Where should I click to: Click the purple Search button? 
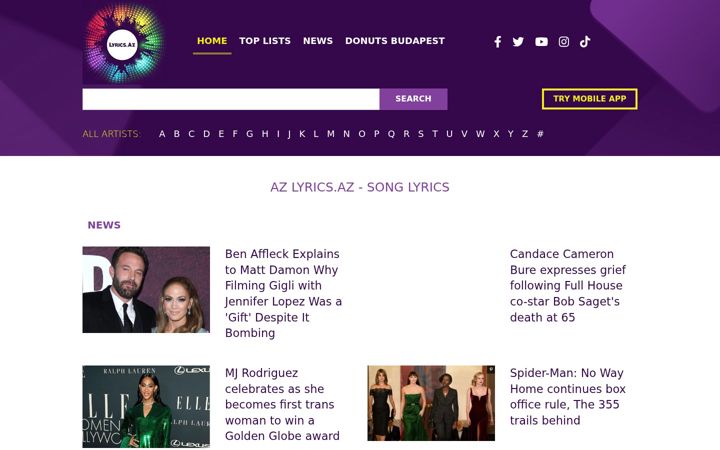click(x=413, y=99)
